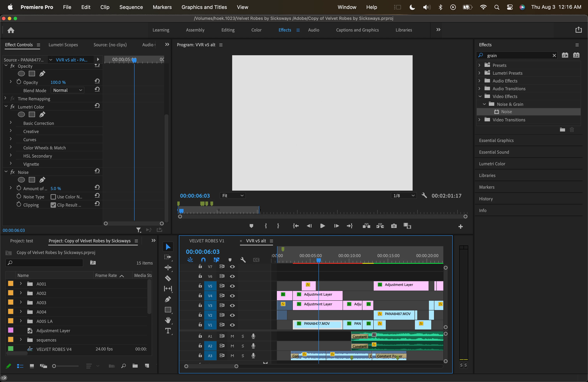Create a free draw bezier mask for Noise
588x382 pixels.
point(42,180)
